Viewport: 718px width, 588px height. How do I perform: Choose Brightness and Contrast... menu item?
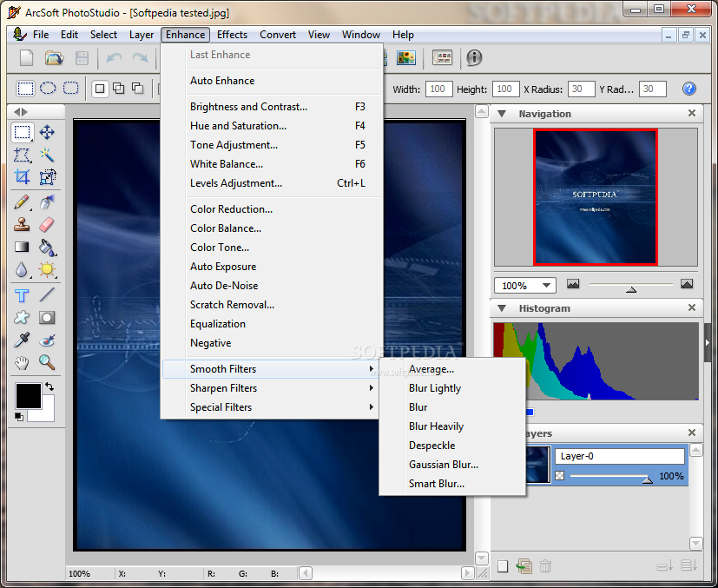271,107
